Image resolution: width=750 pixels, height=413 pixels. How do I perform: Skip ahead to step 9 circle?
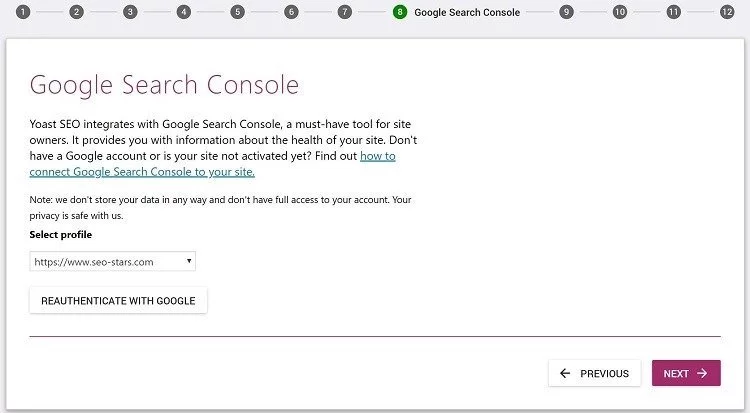[566, 12]
